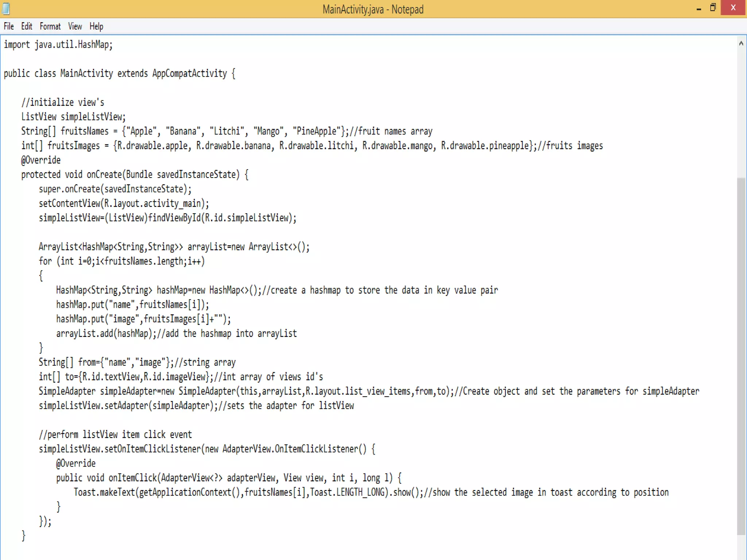Click on the MainActivity class declaration line
This screenshot has height=560, width=747.
[119, 74]
